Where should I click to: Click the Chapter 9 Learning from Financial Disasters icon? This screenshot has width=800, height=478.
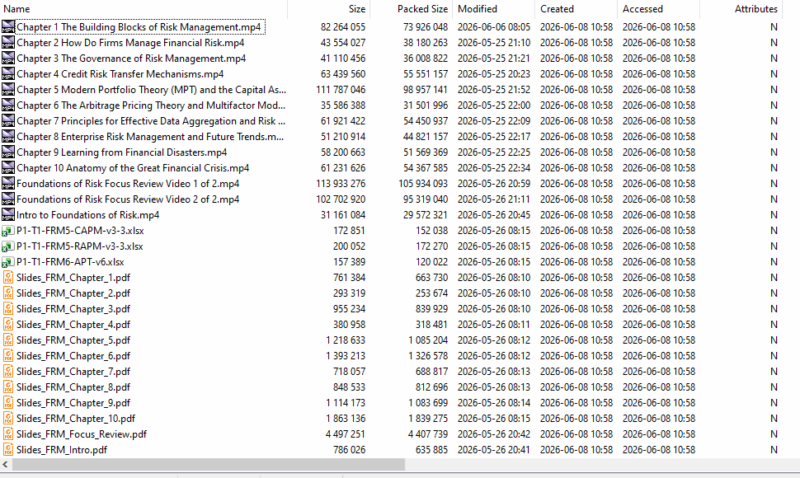click(x=8, y=152)
